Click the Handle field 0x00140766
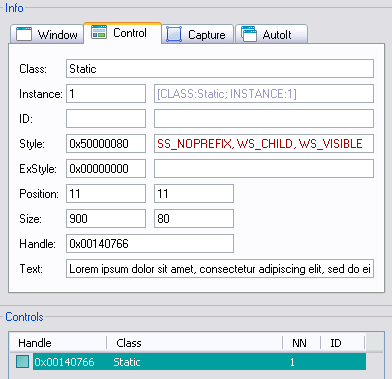 point(150,244)
